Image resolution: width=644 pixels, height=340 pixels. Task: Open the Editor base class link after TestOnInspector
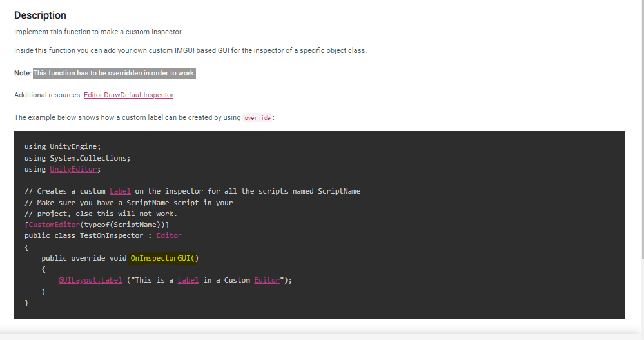click(x=169, y=235)
